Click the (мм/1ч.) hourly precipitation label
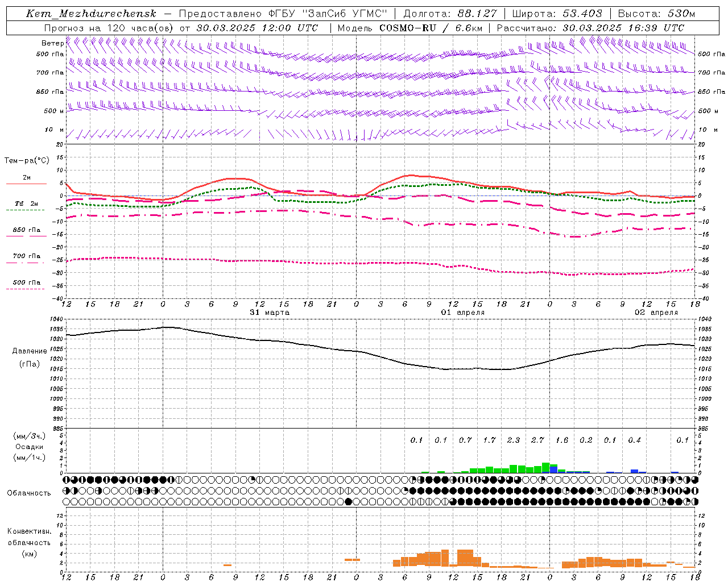This screenshot has width=728, height=582. 30,458
